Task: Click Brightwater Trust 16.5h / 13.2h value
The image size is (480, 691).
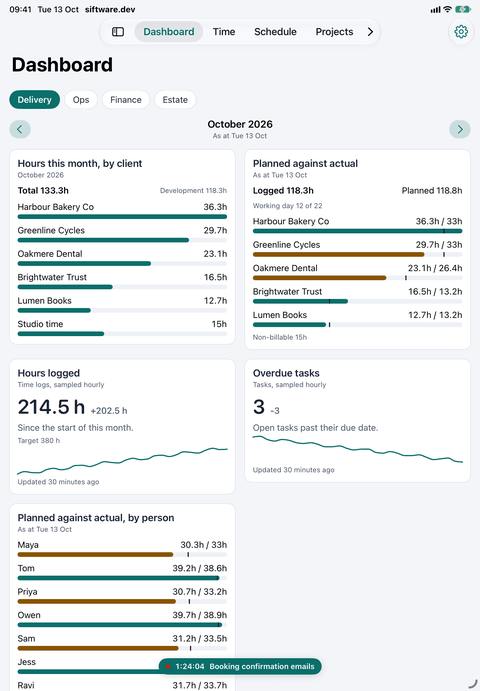Action: coord(435,291)
